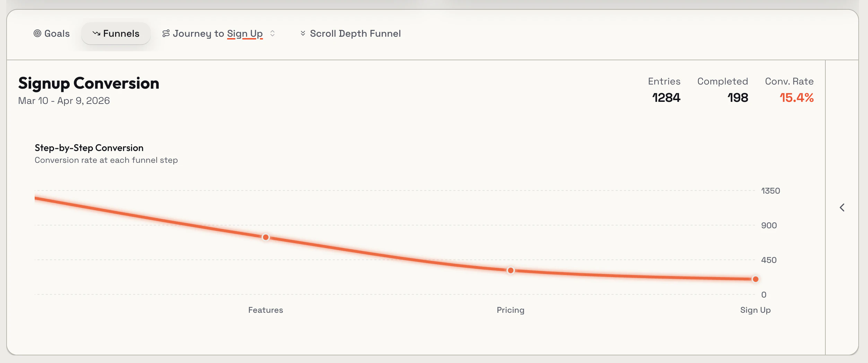Click the double-chevron icon on Scroll Depth Funnel
Image resolution: width=868 pixels, height=363 pixels.
point(303,33)
